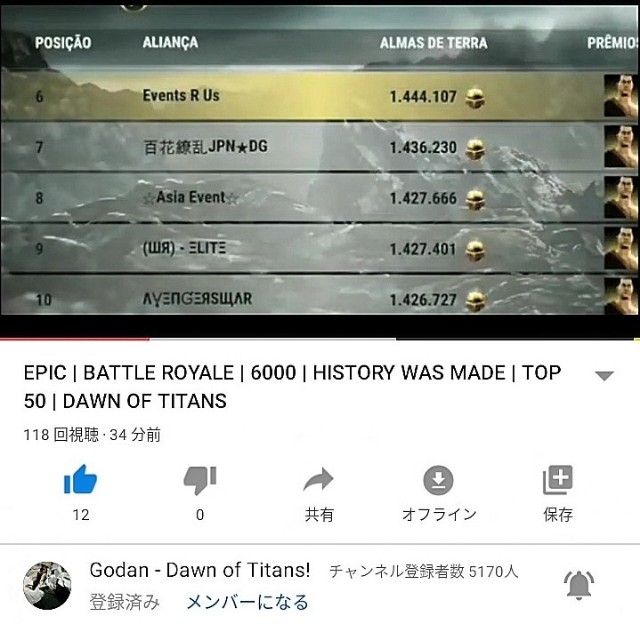640x624 pixels.
Task: Click the prize hero portrait in row 7
Action: click(622, 147)
